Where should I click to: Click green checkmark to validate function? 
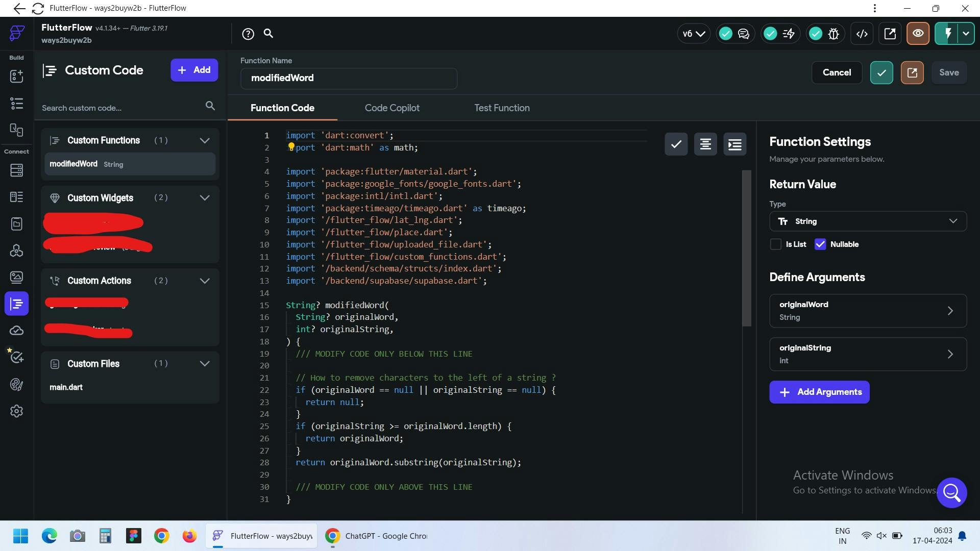click(881, 72)
